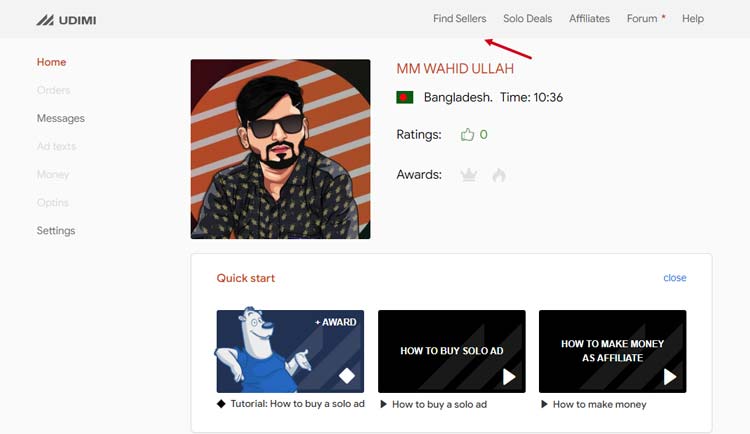Click the Bangladesh flag icon
The image size is (750, 434).
(405, 98)
